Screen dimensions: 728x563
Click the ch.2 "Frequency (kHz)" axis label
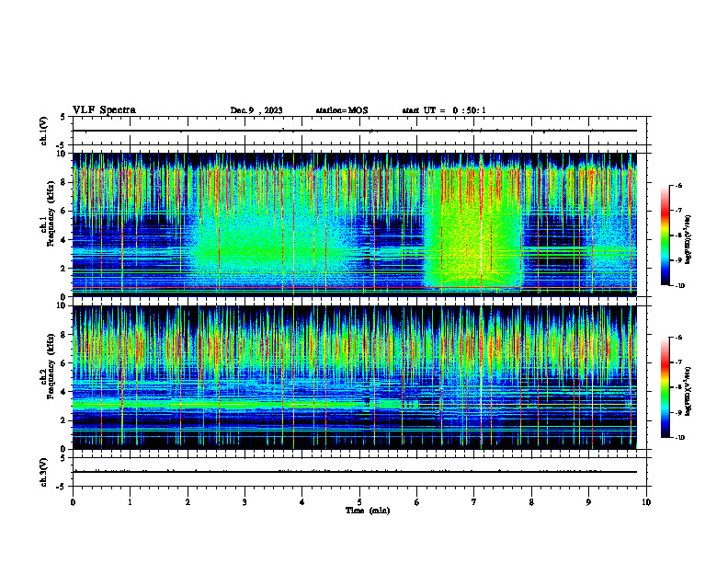51,366
